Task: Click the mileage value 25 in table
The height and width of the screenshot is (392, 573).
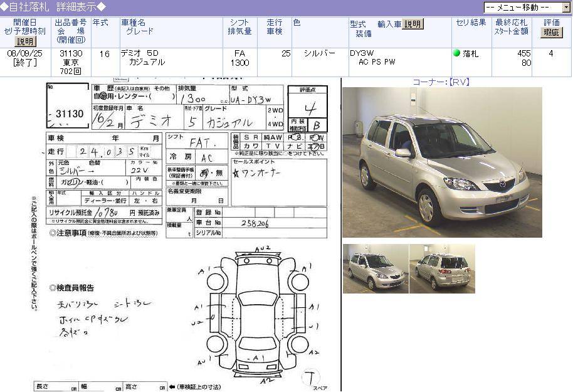Action: (286, 53)
